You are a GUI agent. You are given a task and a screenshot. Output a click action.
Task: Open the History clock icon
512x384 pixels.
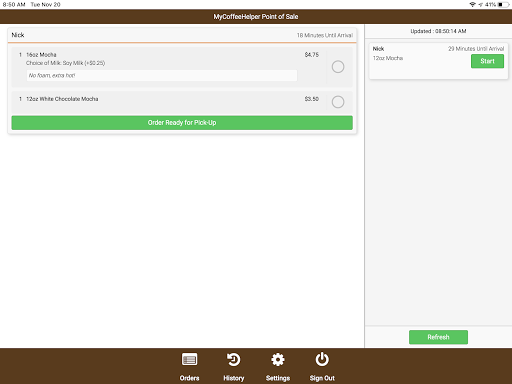tap(233, 360)
